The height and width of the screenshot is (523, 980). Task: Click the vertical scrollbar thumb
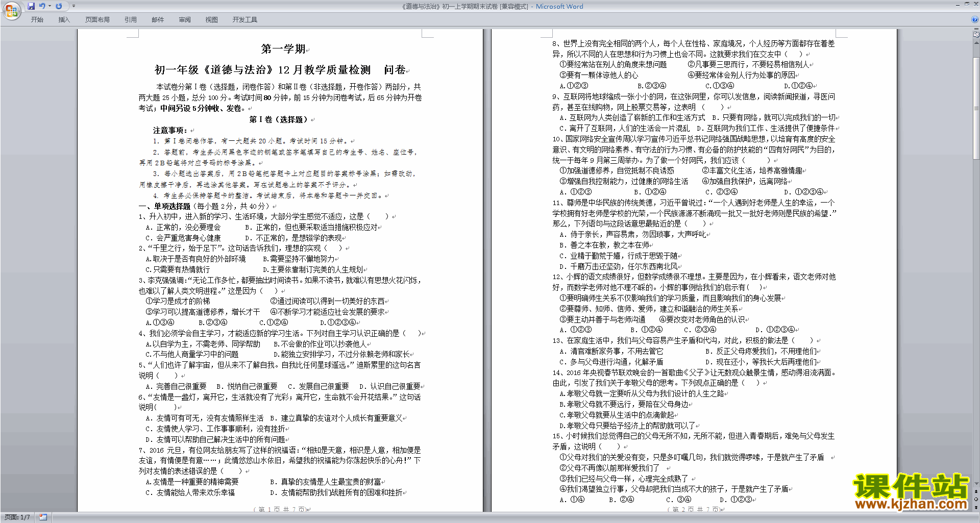(x=976, y=108)
